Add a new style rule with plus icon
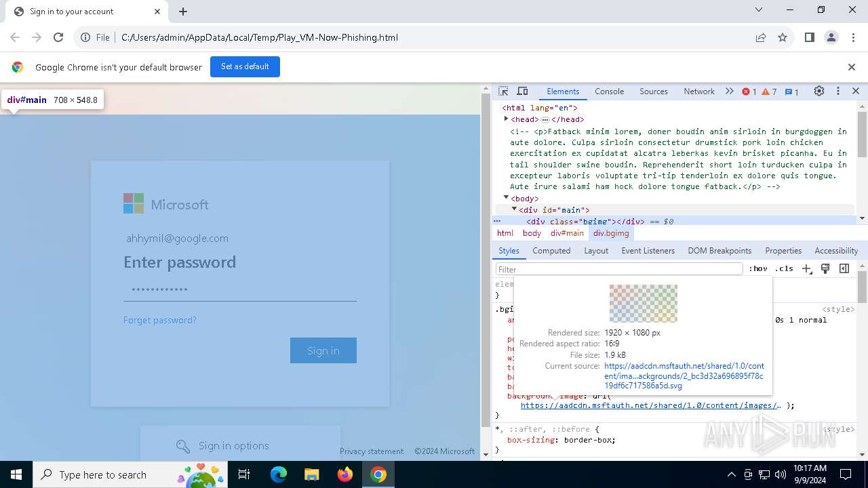This screenshot has height=488, width=868. (x=806, y=269)
